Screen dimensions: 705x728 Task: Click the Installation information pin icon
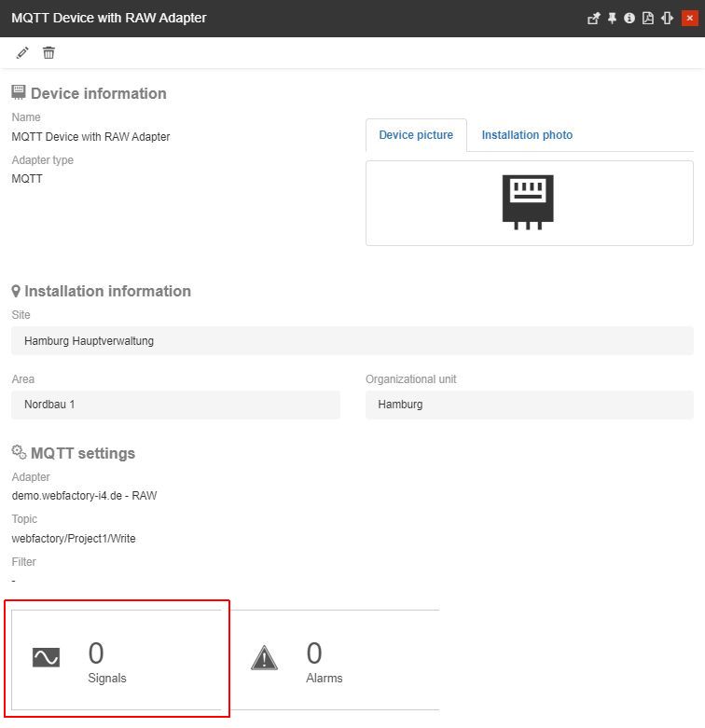16,291
